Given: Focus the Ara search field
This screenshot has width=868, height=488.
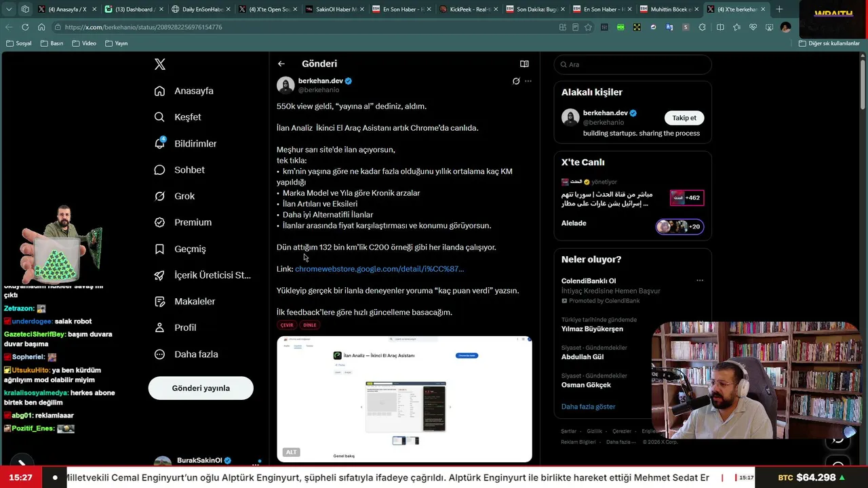Looking at the screenshot, I should (x=633, y=64).
